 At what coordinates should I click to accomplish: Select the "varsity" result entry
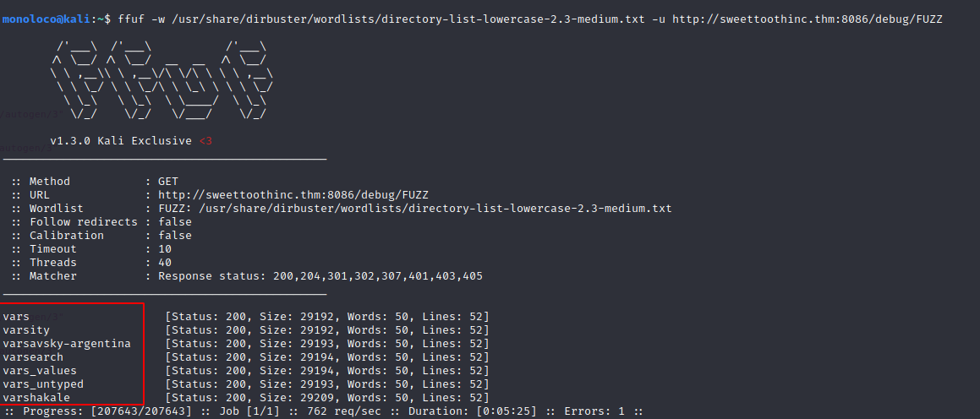(x=26, y=330)
